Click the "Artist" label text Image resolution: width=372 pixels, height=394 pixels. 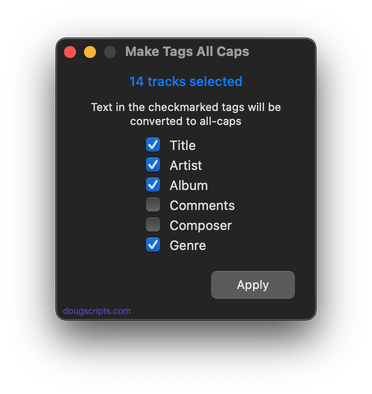(186, 165)
